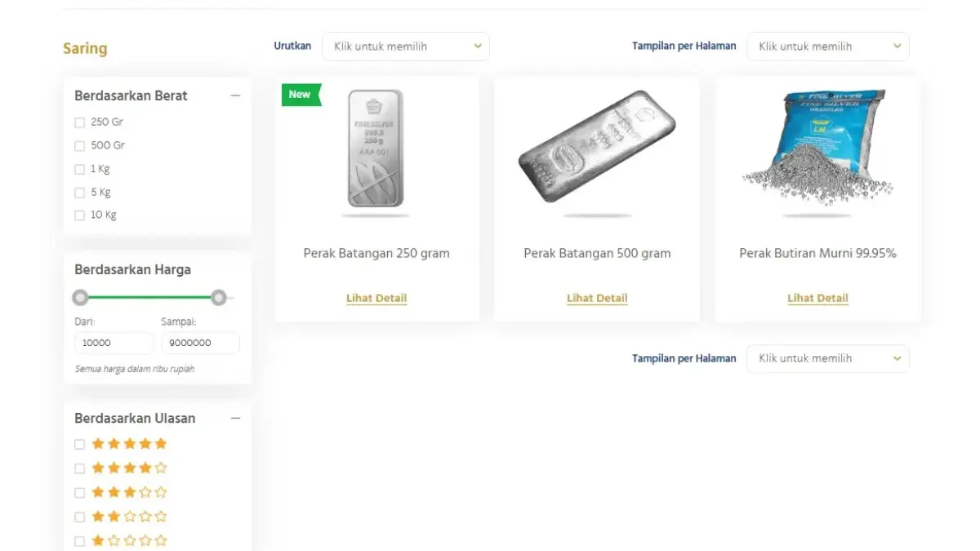Click the Sampai maximum price field
Image resolution: width=980 pixels, height=551 pixels.
[x=200, y=343]
